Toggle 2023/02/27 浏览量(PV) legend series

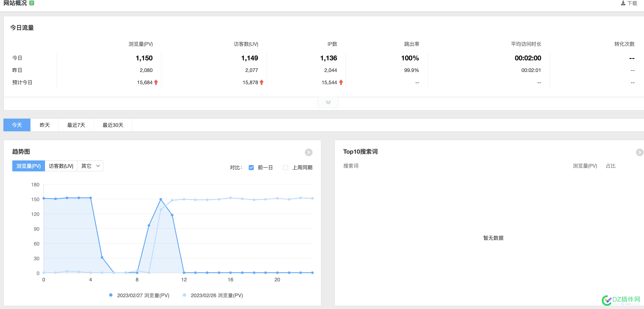pyautogui.click(x=139, y=295)
